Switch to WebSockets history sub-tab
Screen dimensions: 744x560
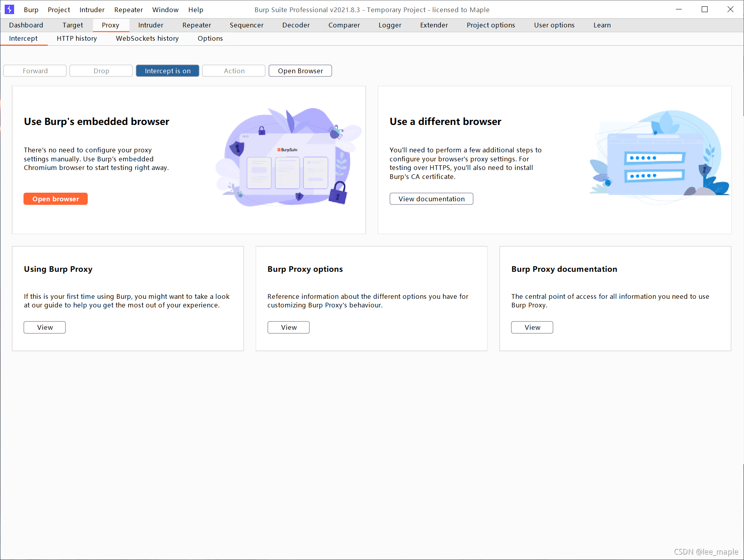coord(147,38)
